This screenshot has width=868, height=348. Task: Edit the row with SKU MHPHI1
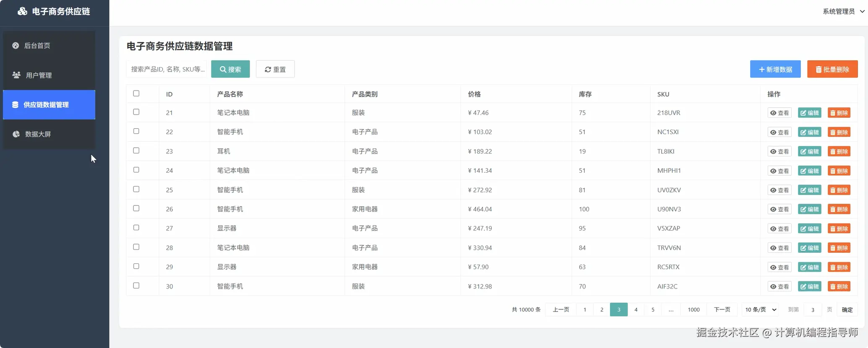tap(809, 171)
